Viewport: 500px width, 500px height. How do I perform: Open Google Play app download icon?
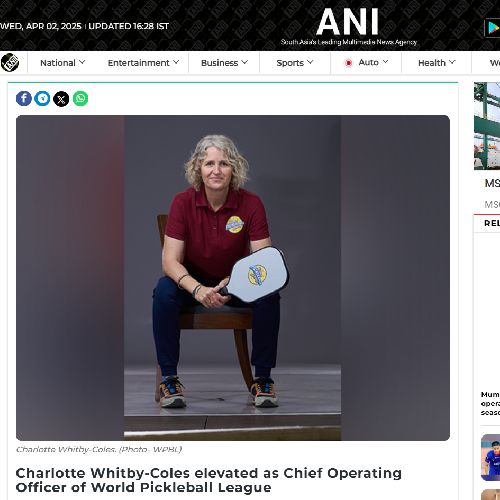coord(492,28)
